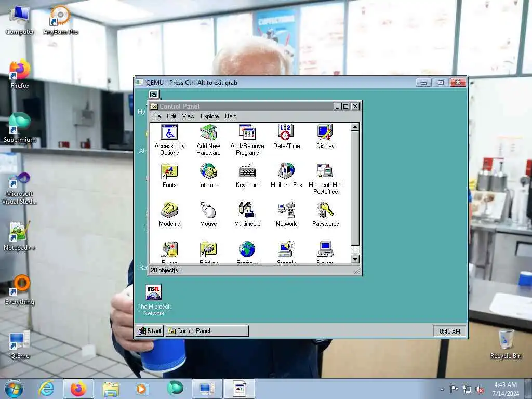Screen dimensions: 532x399
Task: Click the Windows 7 Start orb
Action: 14,389
